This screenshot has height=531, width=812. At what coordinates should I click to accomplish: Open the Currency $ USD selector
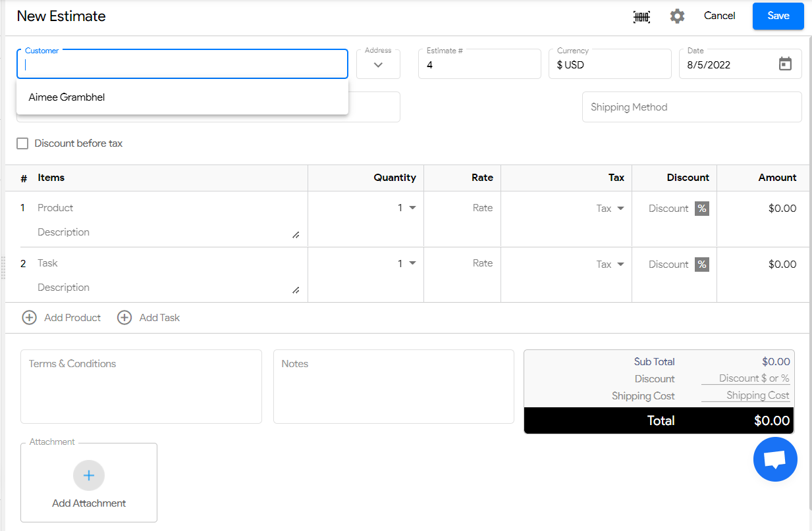point(610,64)
